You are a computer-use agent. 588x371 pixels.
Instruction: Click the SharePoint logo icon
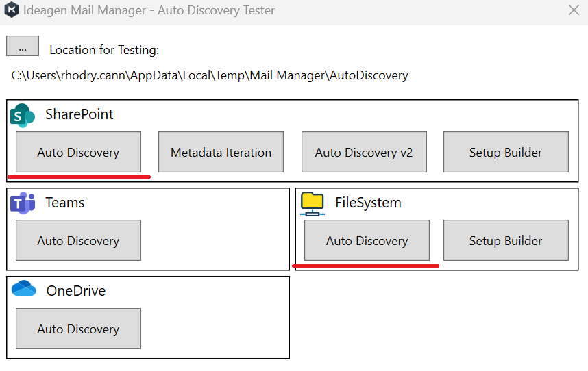click(x=23, y=115)
